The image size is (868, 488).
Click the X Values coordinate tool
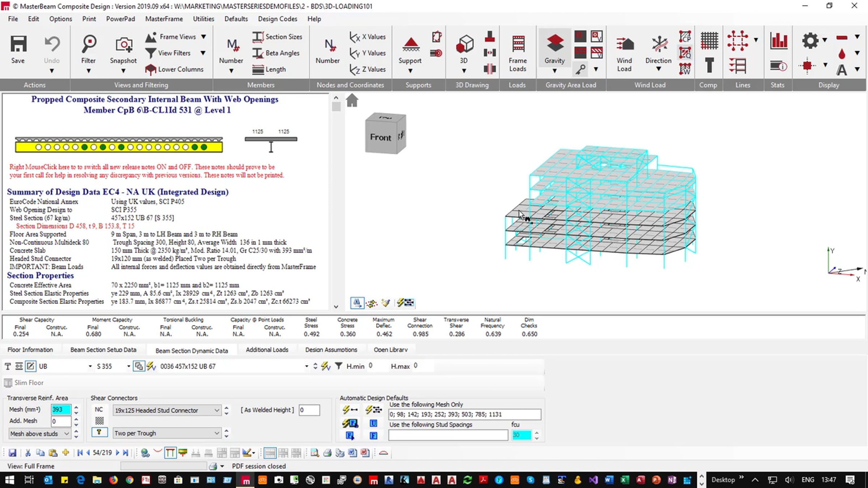(x=367, y=37)
